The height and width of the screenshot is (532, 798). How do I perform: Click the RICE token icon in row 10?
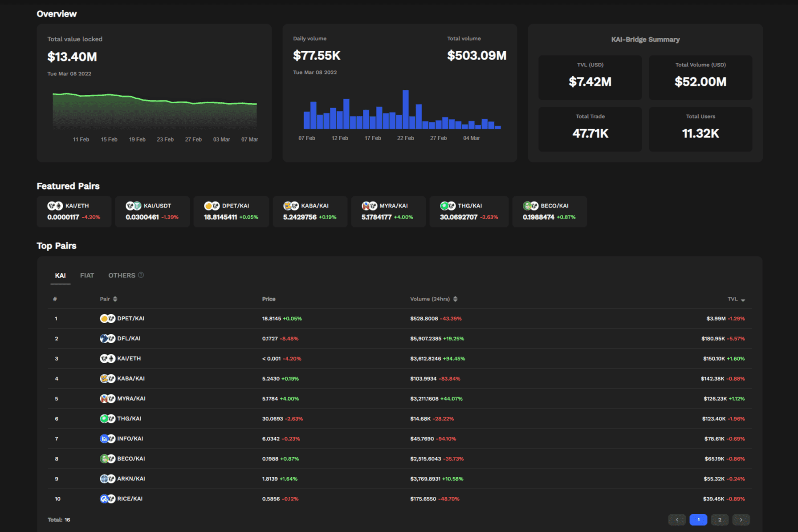(x=105, y=499)
